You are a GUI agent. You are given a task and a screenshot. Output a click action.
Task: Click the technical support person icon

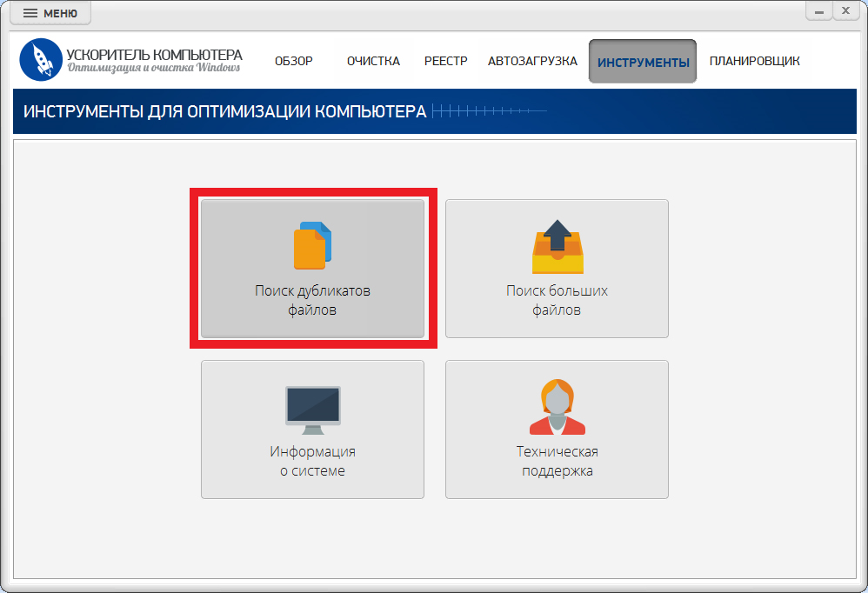[x=558, y=407]
